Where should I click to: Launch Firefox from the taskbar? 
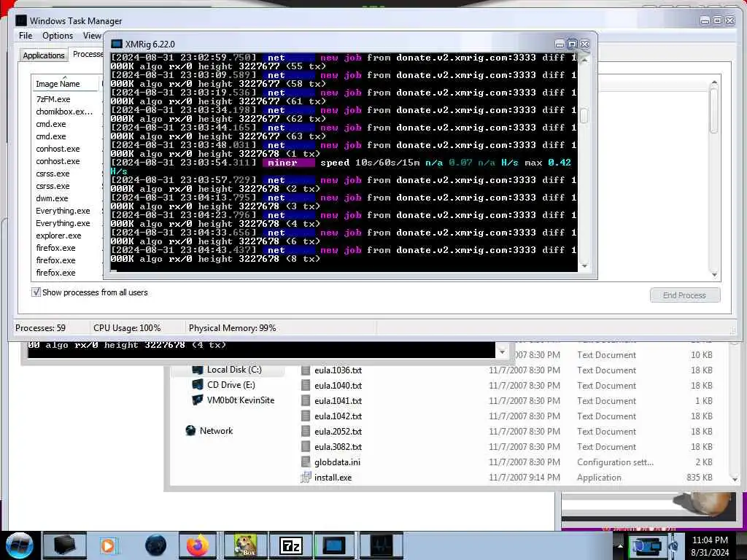[198, 545]
